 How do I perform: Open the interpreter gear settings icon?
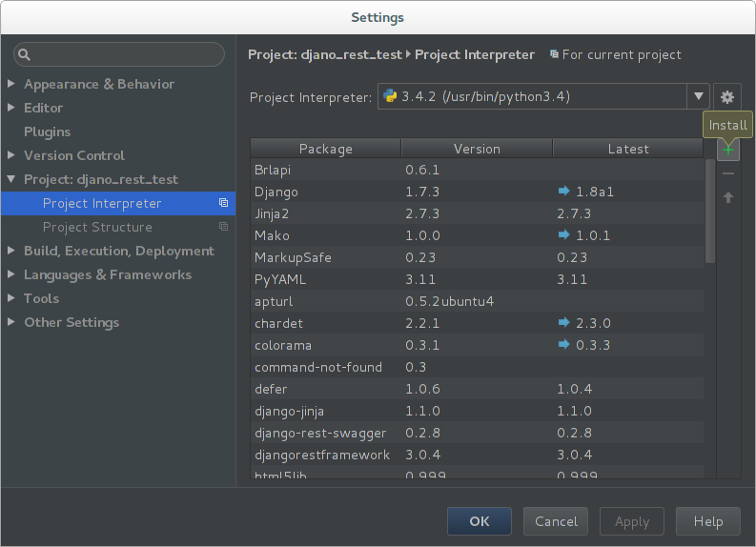727,97
